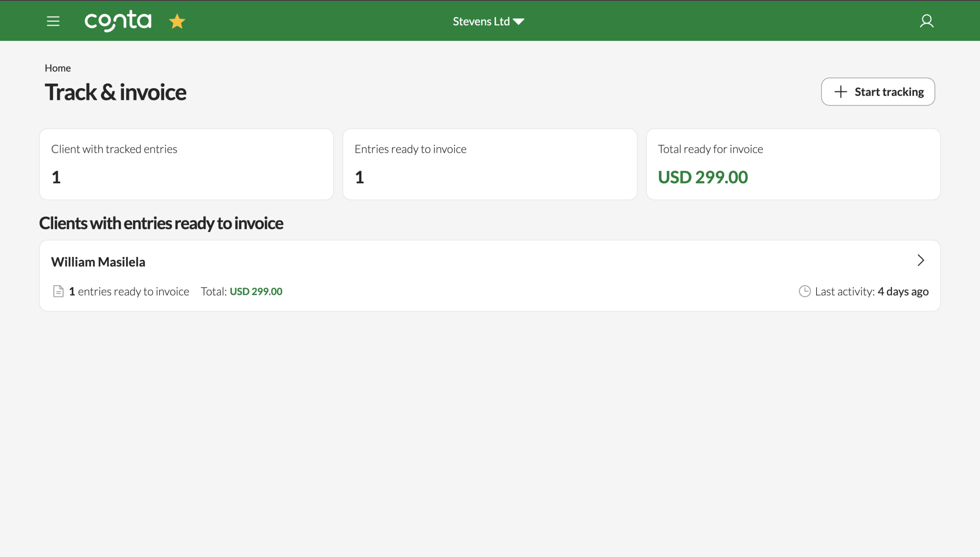Select the Entries ready to invoice card

click(x=490, y=164)
